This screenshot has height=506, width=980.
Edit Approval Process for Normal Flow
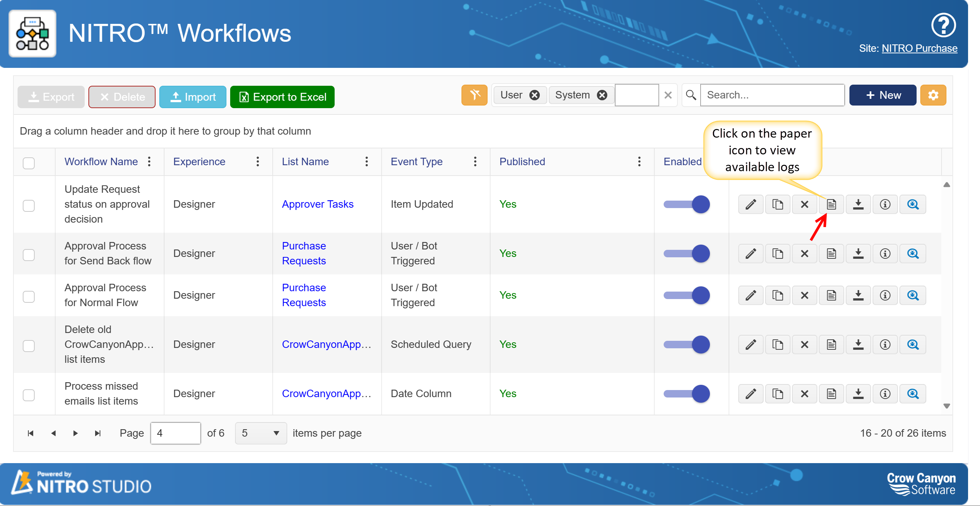click(751, 295)
